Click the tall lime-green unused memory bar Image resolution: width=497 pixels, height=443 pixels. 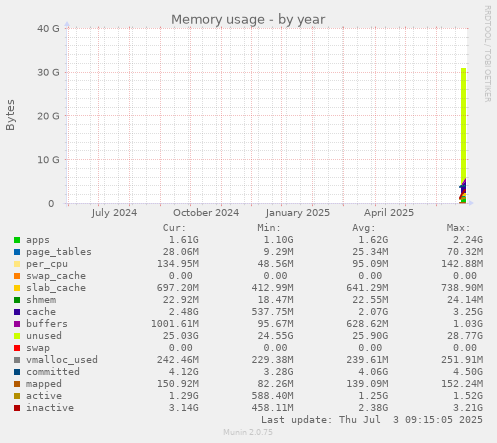coord(463,123)
